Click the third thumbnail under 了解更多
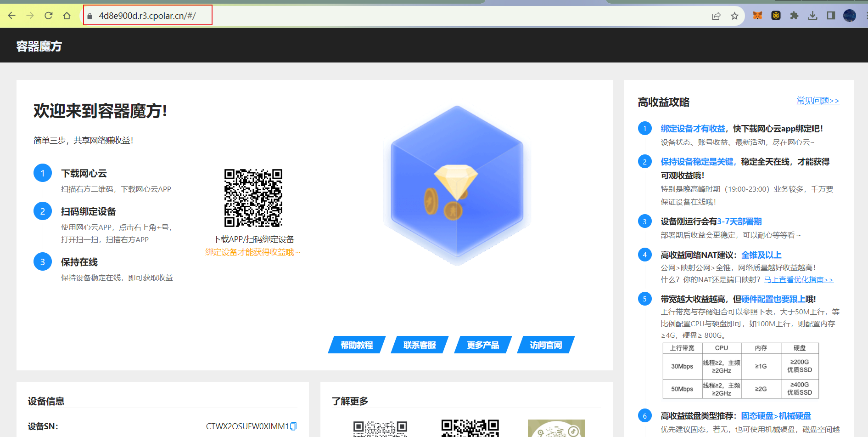 pyautogui.click(x=556, y=428)
